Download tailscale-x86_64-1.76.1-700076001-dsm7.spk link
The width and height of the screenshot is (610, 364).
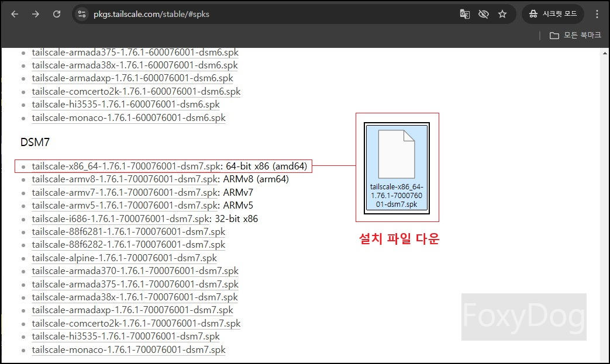pyautogui.click(x=126, y=166)
